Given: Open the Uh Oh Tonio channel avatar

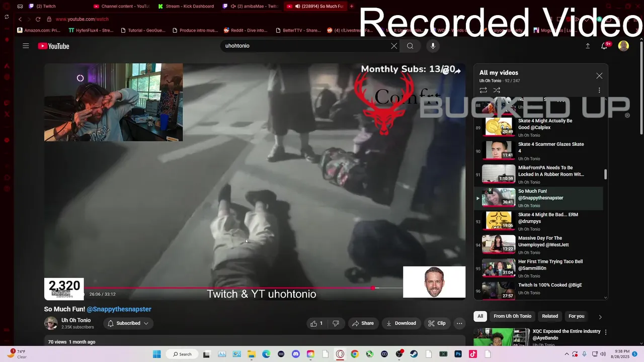Looking at the screenshot, I should coord(51,323).
